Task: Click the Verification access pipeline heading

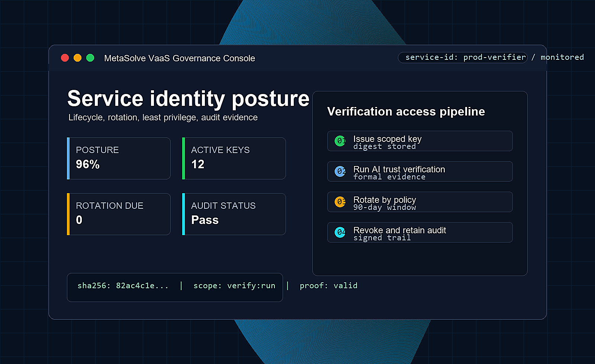Action: pyautogui.click(x=406, y=111)
